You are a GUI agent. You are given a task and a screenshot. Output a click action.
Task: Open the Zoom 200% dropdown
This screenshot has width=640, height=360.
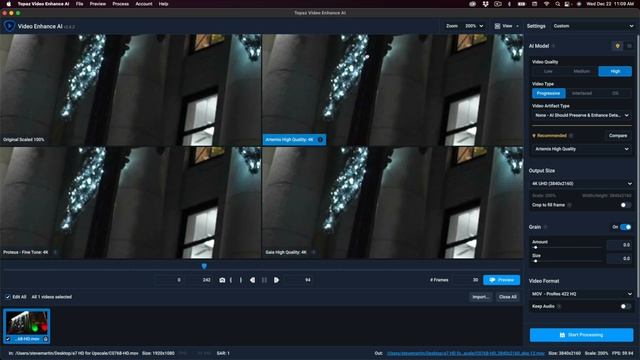click(x=474, y=26)
